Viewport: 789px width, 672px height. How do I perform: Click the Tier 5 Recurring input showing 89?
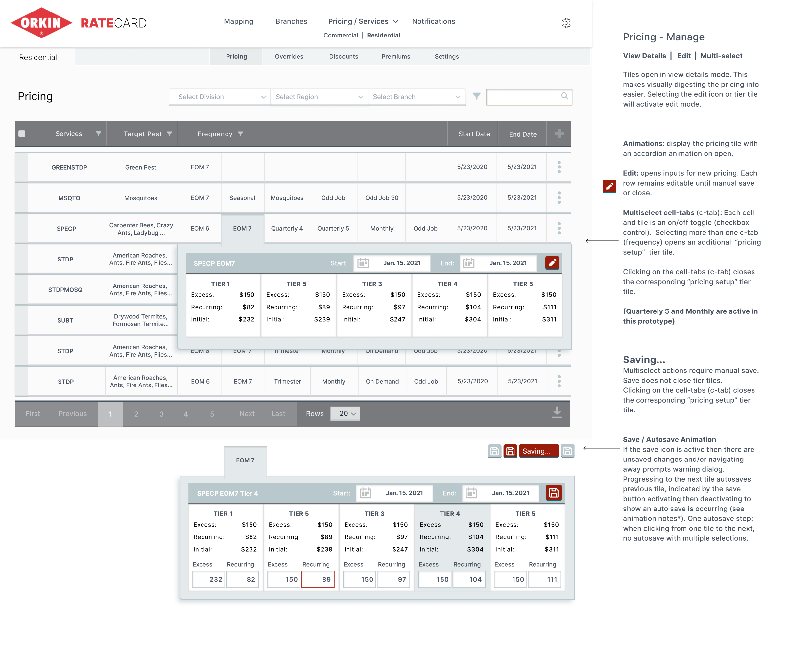point(318,579)
